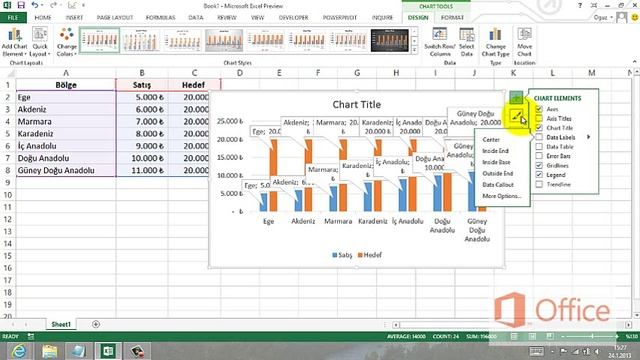Click the Chart Styles paintbrush button
Image resolution: width=640 pixels, height=360 pixels.
pos(516,116)
